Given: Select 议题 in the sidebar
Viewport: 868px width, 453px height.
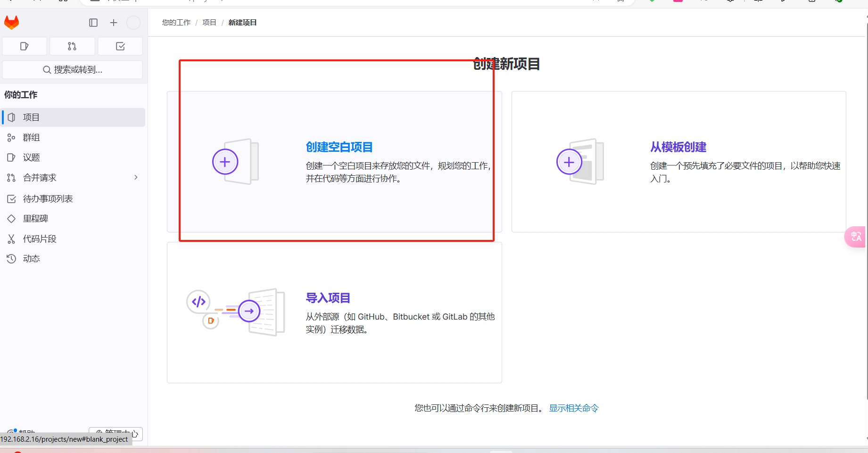Looking at the screenshot, I should click(74, 157).
